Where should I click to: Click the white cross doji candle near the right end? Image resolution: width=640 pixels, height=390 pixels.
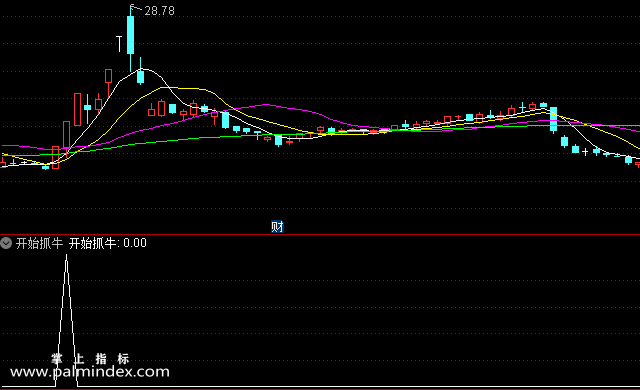(x=585, y=152)
